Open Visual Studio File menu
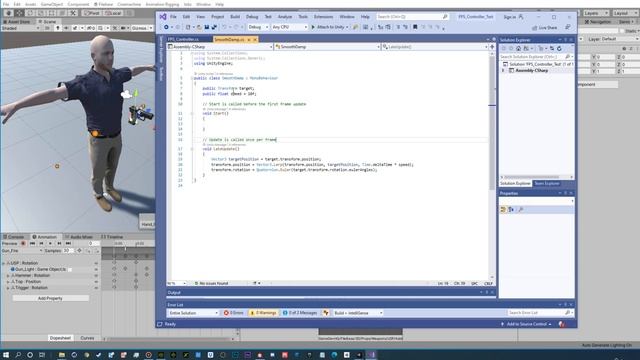The width and height of the screenshot is (640, 360). (173, 17)
